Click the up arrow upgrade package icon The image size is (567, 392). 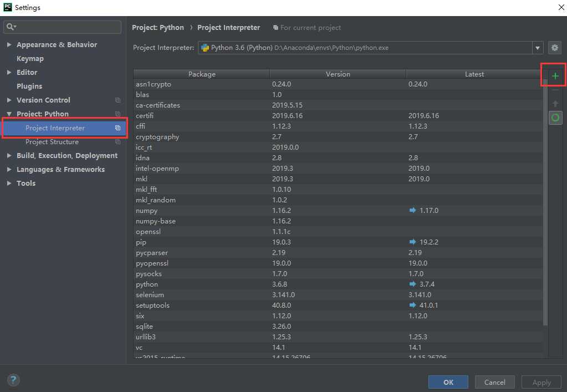(x=555, y=104)
